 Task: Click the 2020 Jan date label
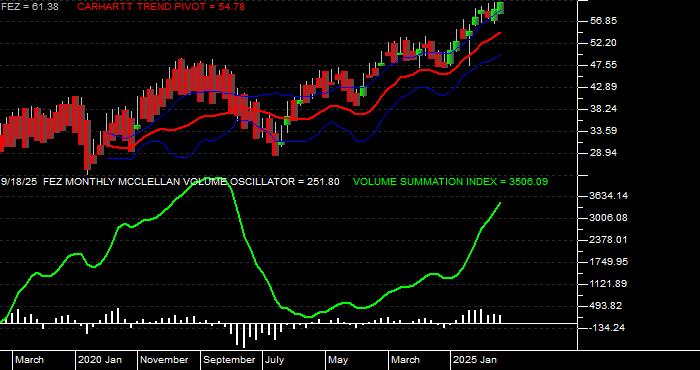[x=100, y=360]
